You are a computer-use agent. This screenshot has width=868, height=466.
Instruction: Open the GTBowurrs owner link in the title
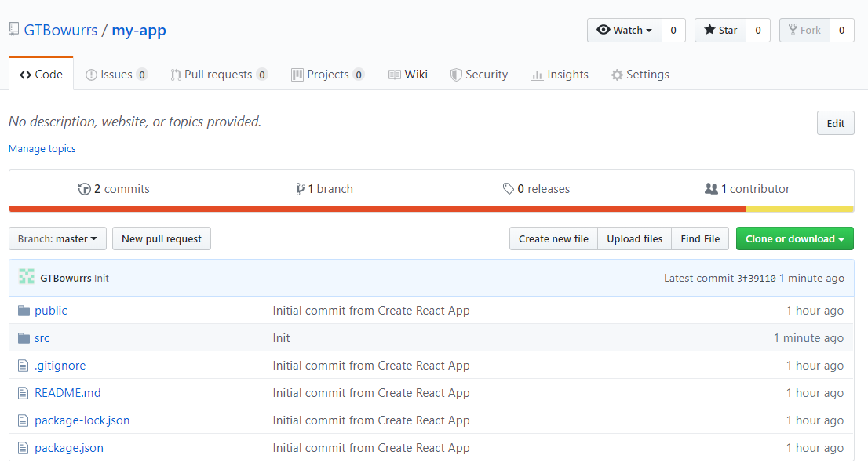(x=60, y=30)
